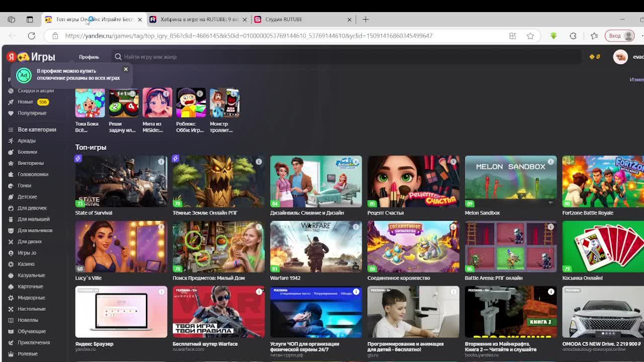Click the green download arrow icon
644x362 pixels.
point(553,36)
